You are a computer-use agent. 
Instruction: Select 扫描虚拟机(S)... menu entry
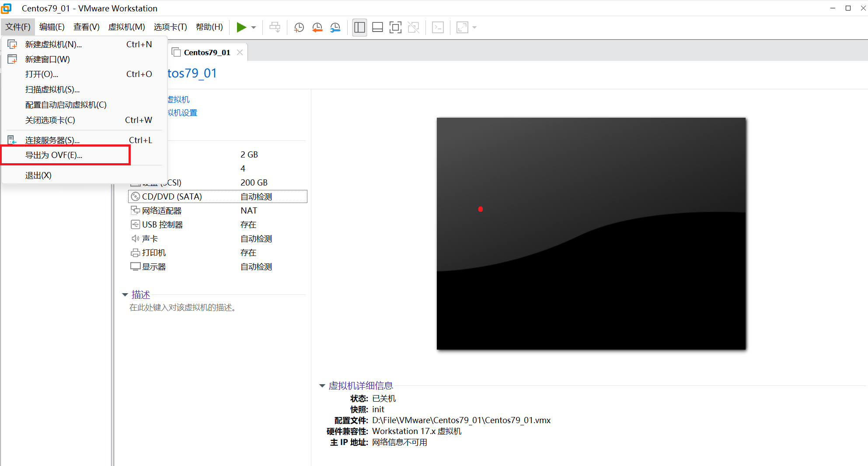click(84, 89)
